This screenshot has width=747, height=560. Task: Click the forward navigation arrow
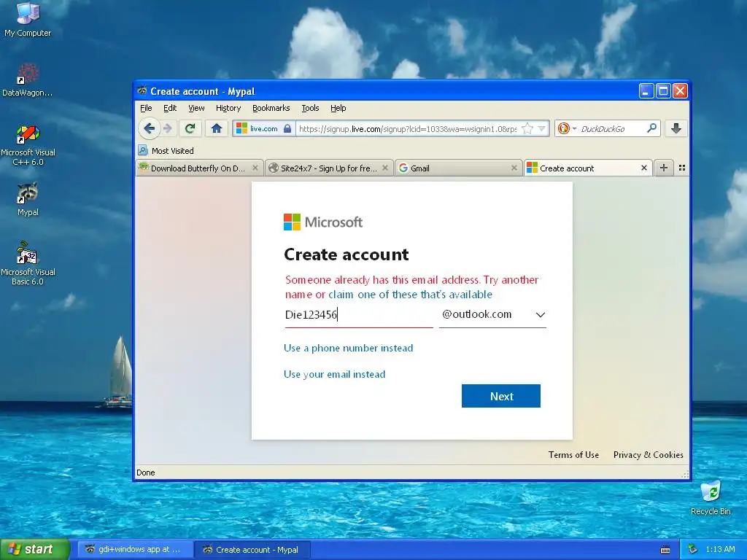tap(168, 128)
